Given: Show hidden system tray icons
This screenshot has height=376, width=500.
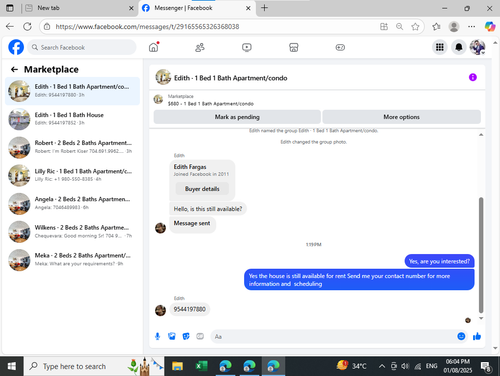Looking at the screenshot, I should 382,366.
